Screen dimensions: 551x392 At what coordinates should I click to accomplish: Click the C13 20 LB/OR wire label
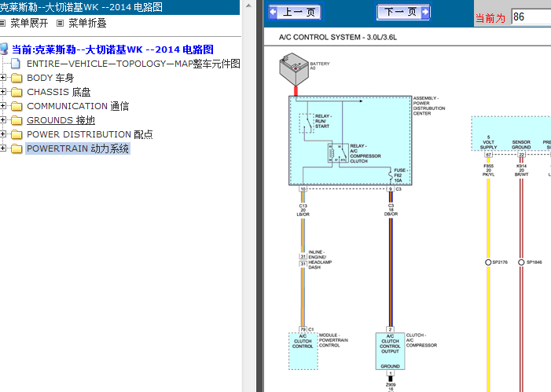(x=303, y=210)
